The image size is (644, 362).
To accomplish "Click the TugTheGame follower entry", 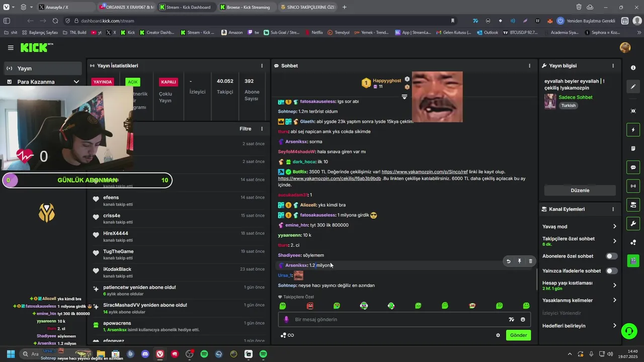I will [x=179, y=254].
